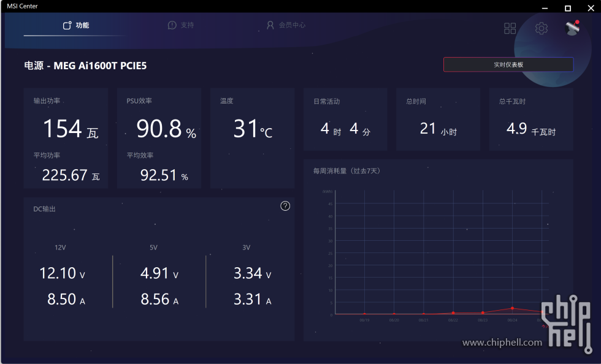Click the 平均功率 label

click(47, 155)
